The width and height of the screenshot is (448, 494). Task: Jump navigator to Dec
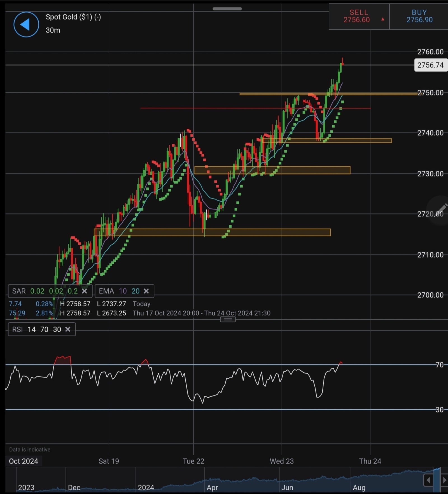click(x=74, y=488)
